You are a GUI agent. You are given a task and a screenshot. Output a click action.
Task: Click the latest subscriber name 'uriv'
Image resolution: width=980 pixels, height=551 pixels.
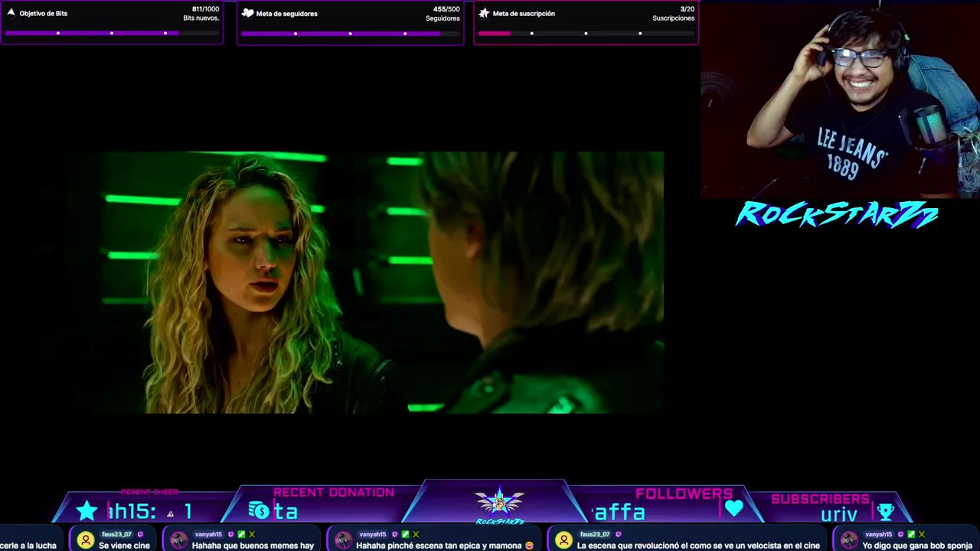(x=838, y=514)
